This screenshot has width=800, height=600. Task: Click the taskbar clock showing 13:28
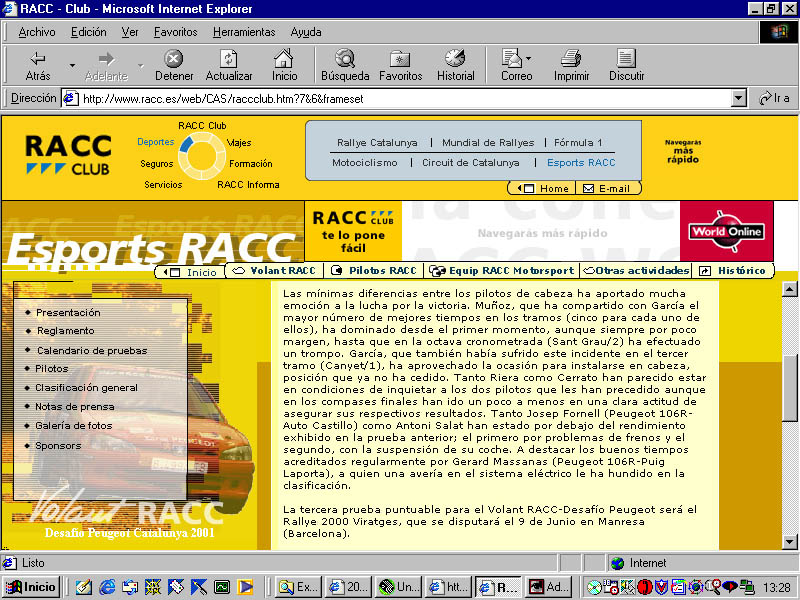(779, 587)
